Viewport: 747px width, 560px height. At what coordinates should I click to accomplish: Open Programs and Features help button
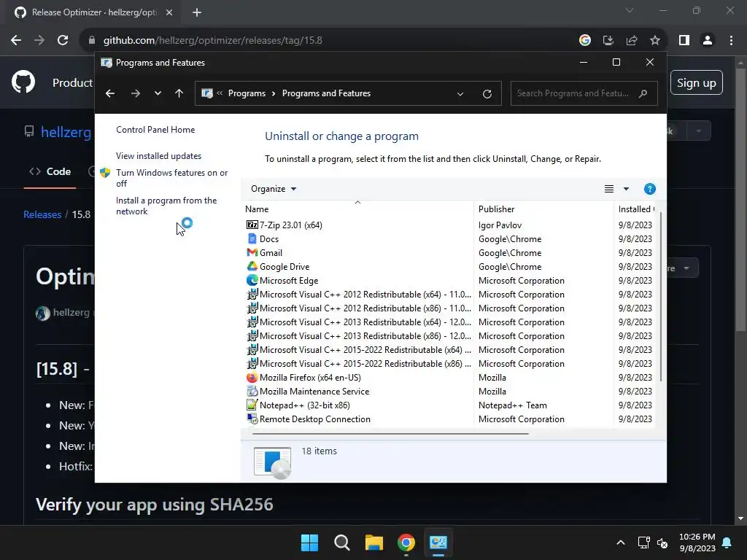tap(649, 189)
